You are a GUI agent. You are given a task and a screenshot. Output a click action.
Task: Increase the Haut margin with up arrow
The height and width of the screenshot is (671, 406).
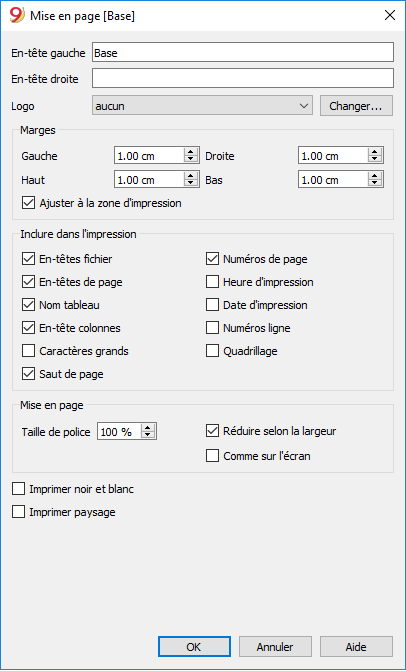(190, 176)
